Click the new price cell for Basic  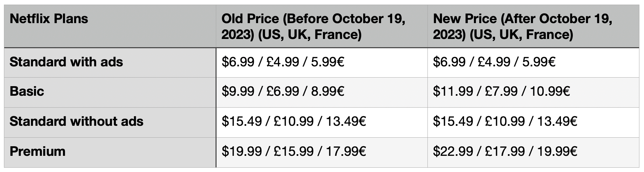[x=501, y=91]
